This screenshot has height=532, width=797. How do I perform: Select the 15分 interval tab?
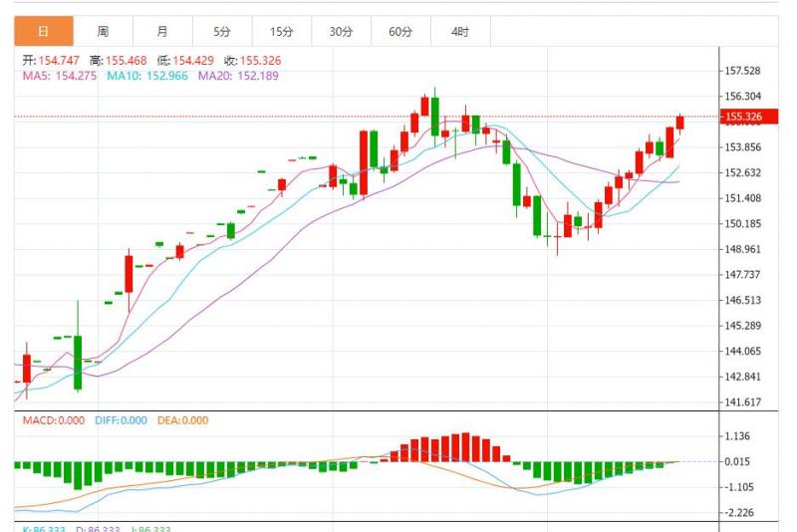point(282,32)
